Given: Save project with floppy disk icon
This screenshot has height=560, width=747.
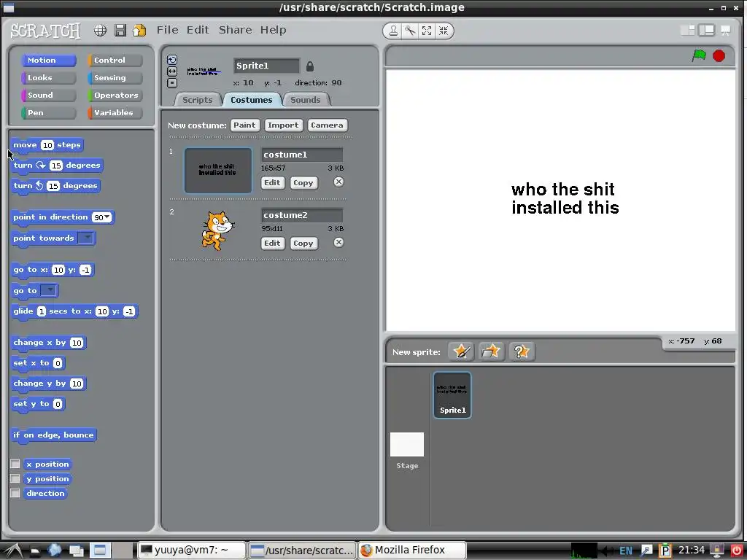Looking at the screenshot, I should 120,31.
